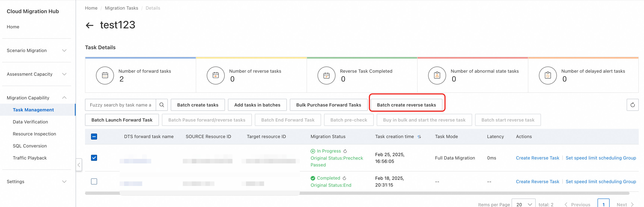Viewport: 644px width, 207px height.
Task: Toggle the select-all header checkbox
Action: click(x=94, y=137)
